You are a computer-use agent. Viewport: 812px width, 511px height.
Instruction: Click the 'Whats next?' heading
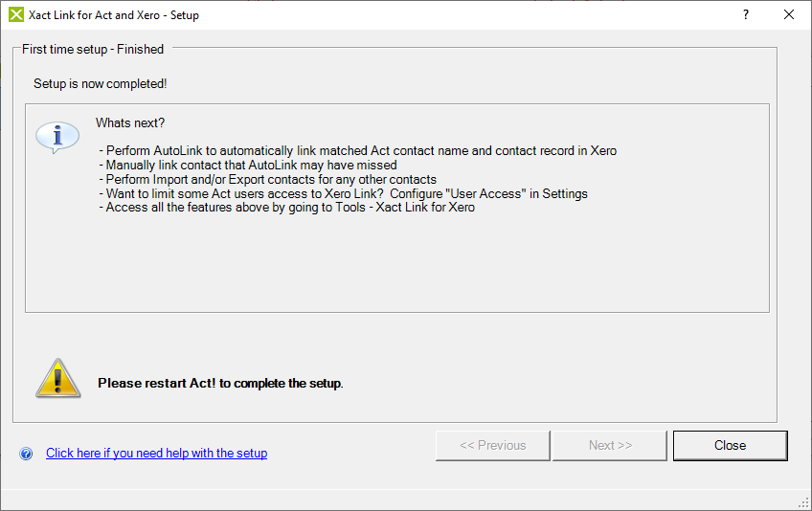click(x=130, y=123)
